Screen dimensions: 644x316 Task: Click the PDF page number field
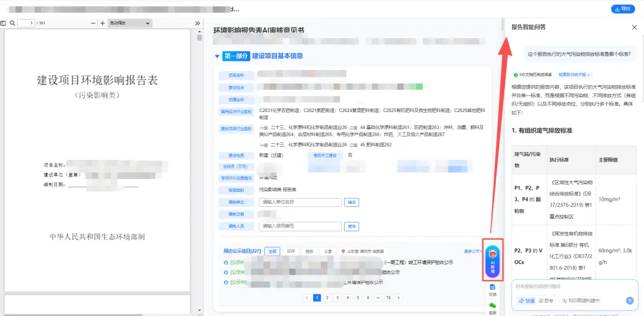(x=26, y=23)
